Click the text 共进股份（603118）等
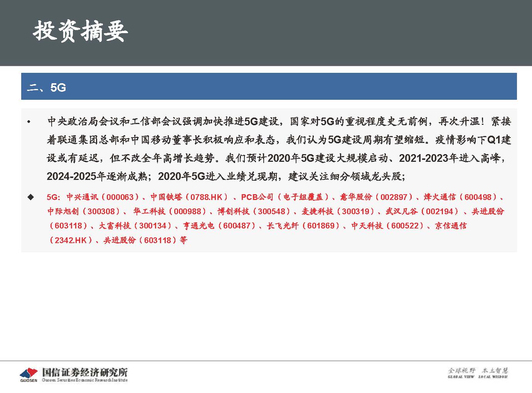This screenshot has height=393, width=532. pyautogui.click(x=145, y=240)
